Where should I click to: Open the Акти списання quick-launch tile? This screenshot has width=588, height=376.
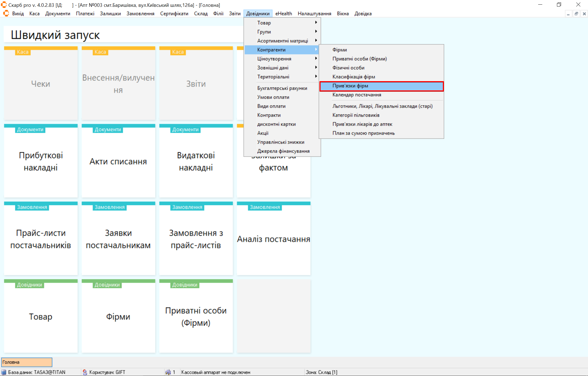point(118,161)
